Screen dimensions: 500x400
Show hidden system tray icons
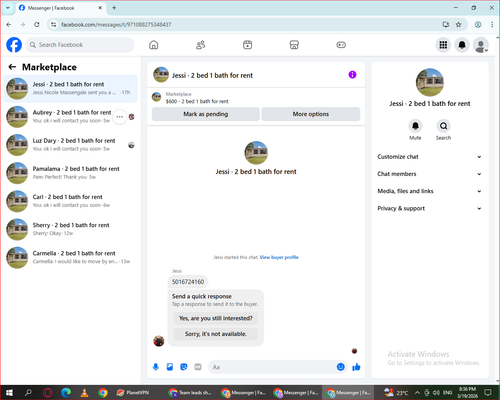coord(417,393)
